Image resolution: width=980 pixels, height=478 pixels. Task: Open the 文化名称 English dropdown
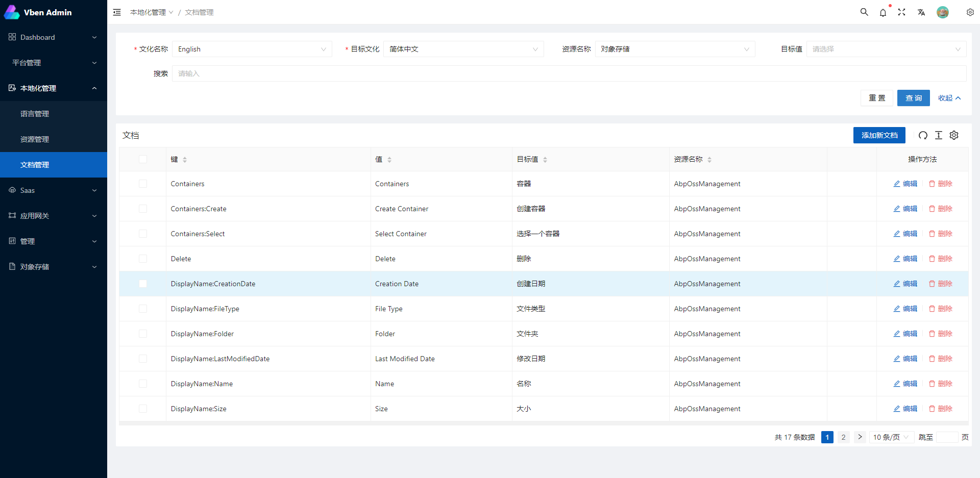tap(252, 49)
